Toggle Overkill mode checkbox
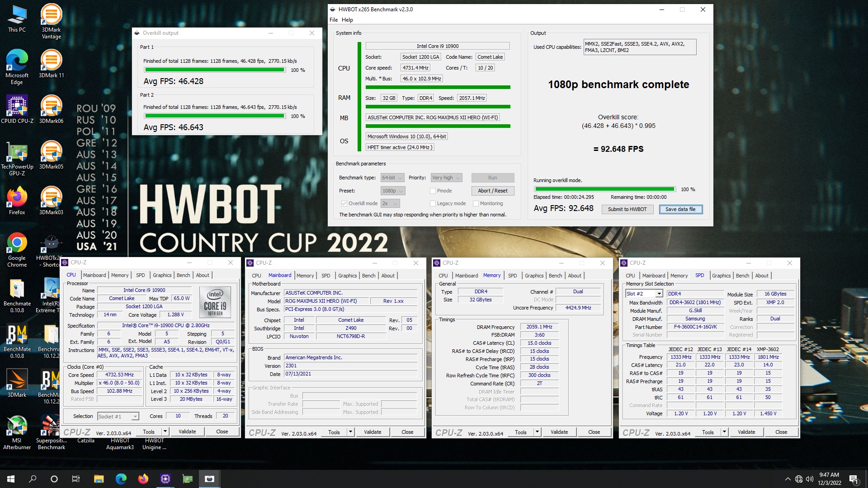Image resolution: width=868 pixels, height=488 pixels. click(344, 203)
